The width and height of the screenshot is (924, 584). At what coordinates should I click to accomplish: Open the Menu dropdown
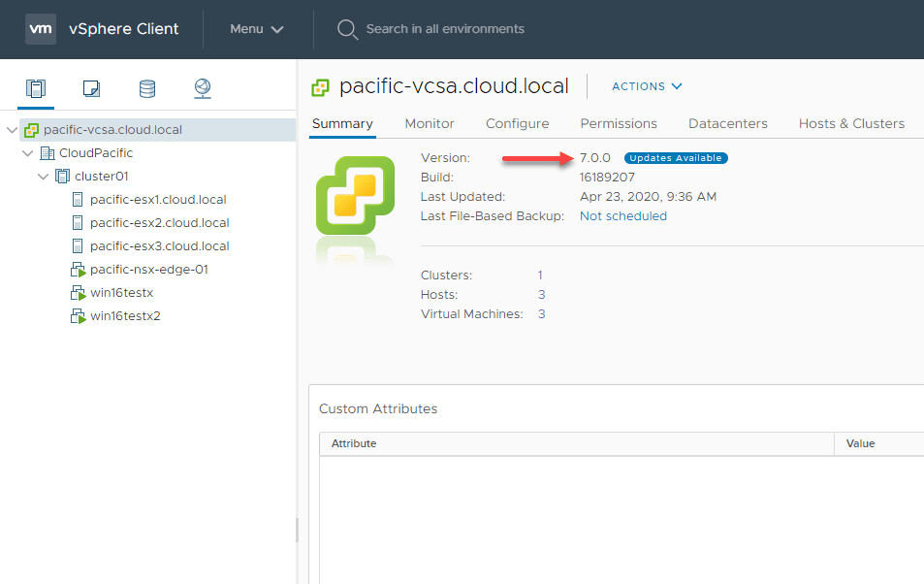click(257, 29)
